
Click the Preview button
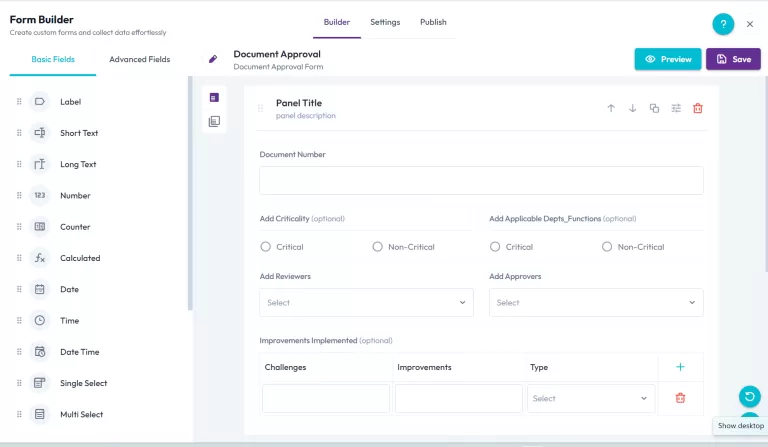(x=668, y=59)
